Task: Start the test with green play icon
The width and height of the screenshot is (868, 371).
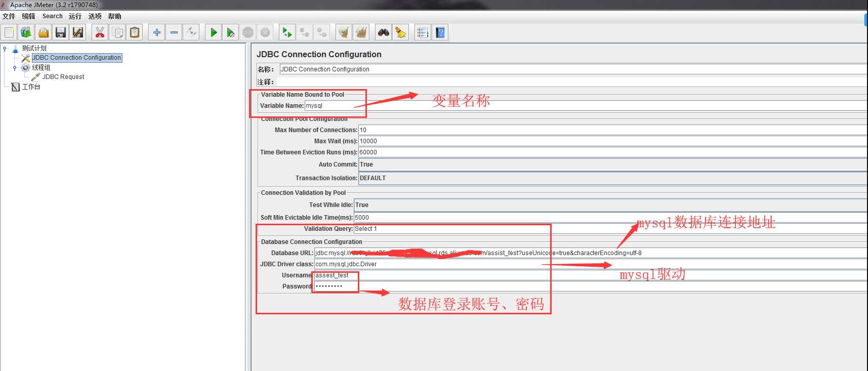Action: click(214, 32)
